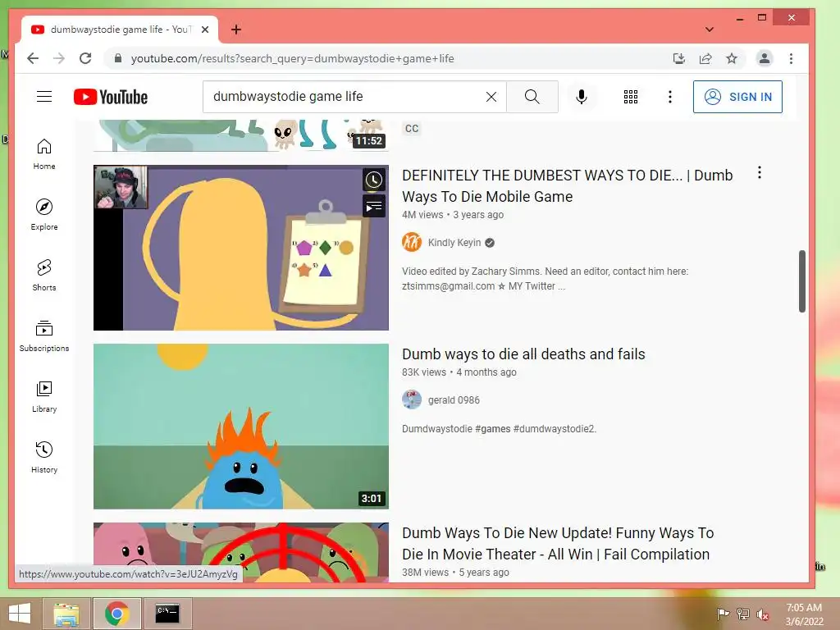Open the Kindly Keyin channel name
Screen dimensions: 840x630
[x=454, y=243]
